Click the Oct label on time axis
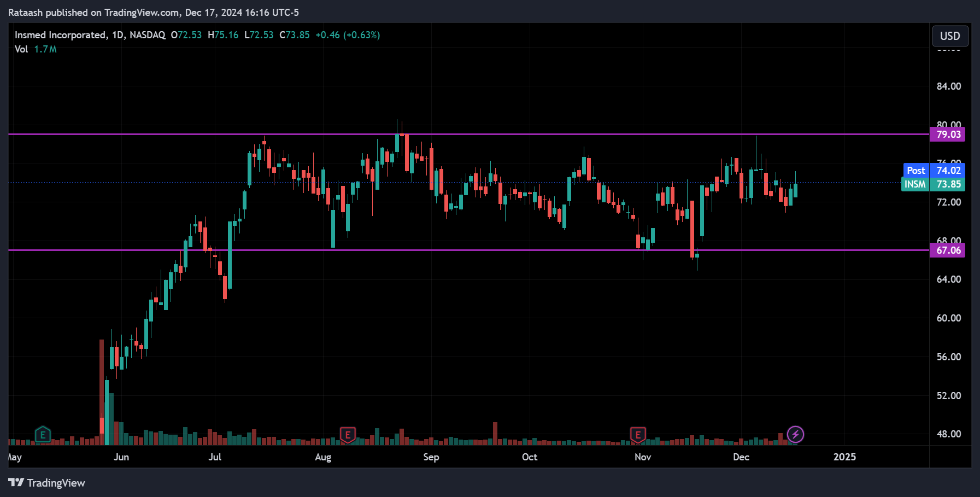Screen dimensions: 980x497 point(530,457)
